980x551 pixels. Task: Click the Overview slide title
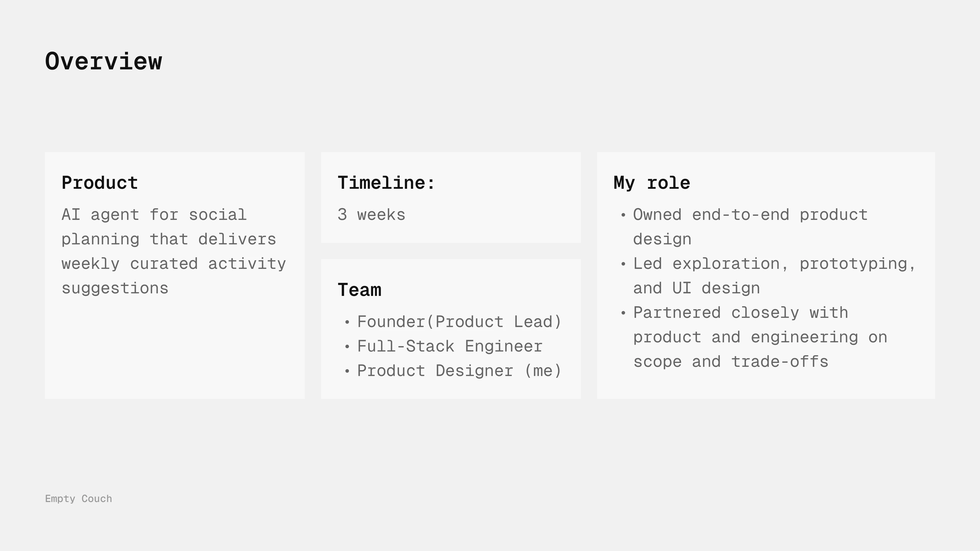pyautogui.click(x=103, y=61)
